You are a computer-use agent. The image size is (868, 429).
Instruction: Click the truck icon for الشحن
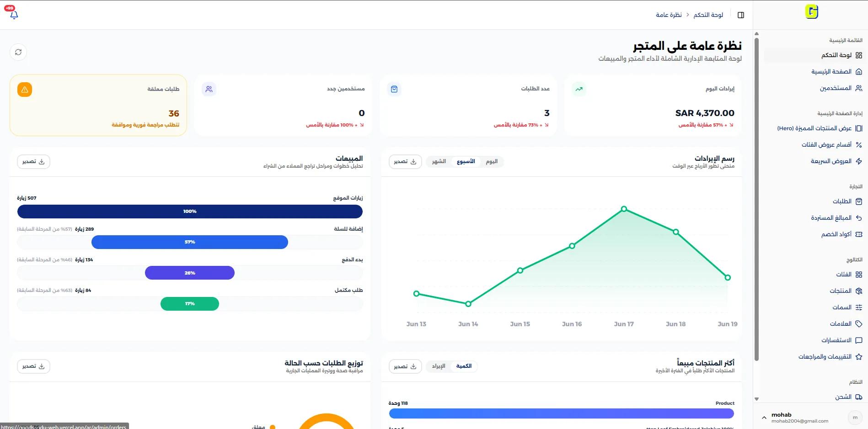(859, 397)
